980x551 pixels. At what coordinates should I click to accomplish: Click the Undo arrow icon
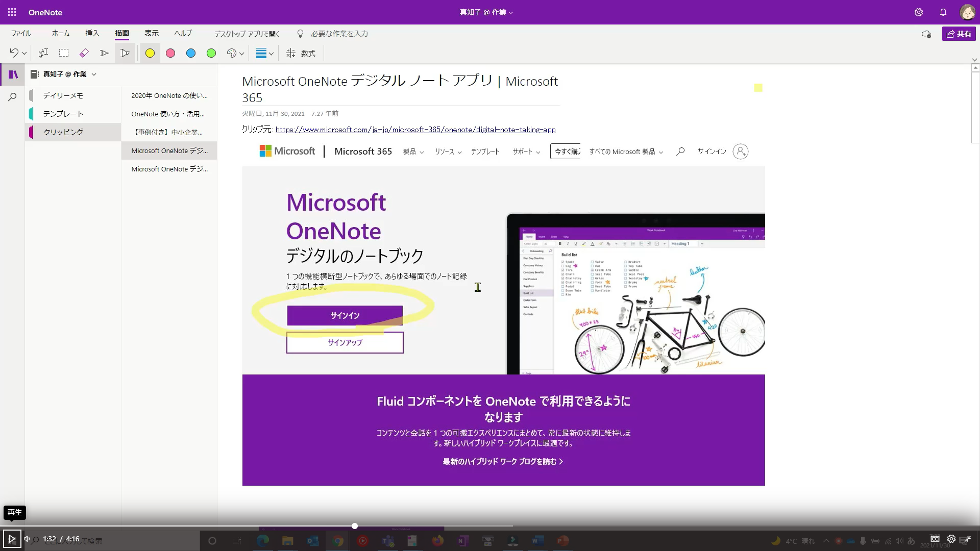tap(14, 53)
